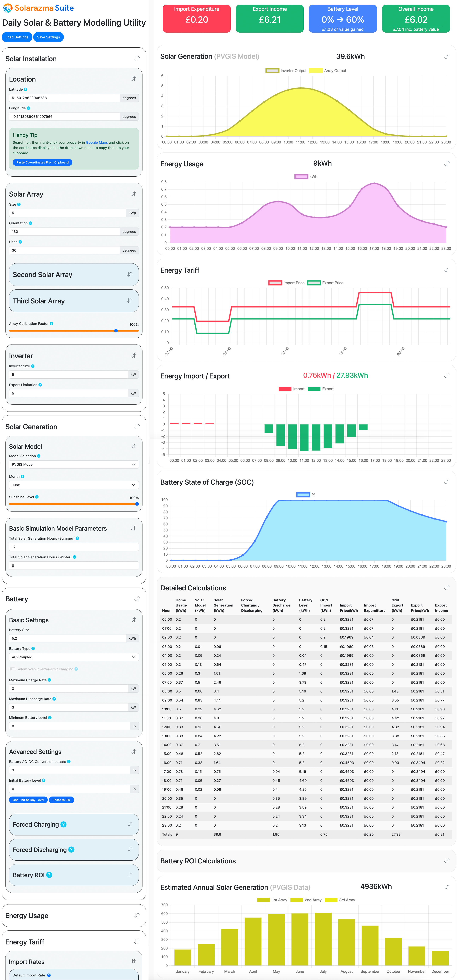The height and width of the screenshot is (980, 458).
Task: Toggle 1st Array legend in annual chart
Action: pyautogui.click(x=272, y=900)
